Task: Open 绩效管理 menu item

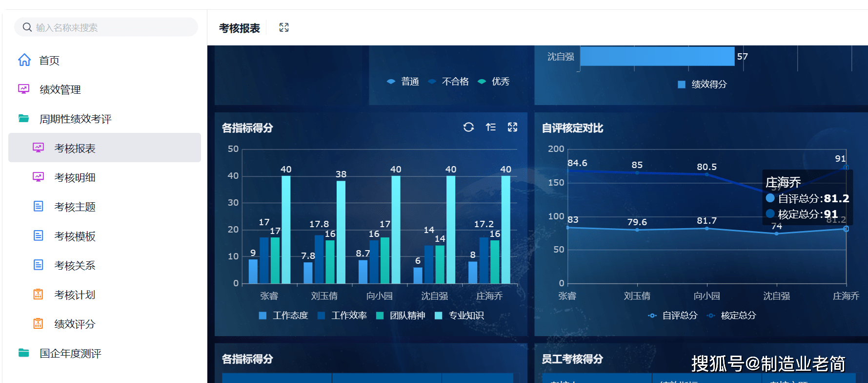Action: (60, 89)
